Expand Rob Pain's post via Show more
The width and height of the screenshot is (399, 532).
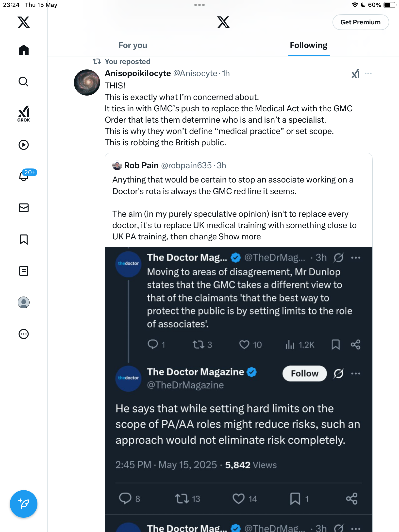(x=240, y=237)
